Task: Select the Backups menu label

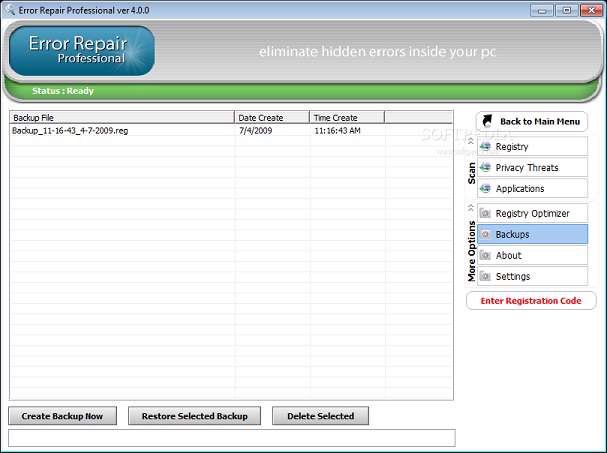Action: (x=512, y=234)
